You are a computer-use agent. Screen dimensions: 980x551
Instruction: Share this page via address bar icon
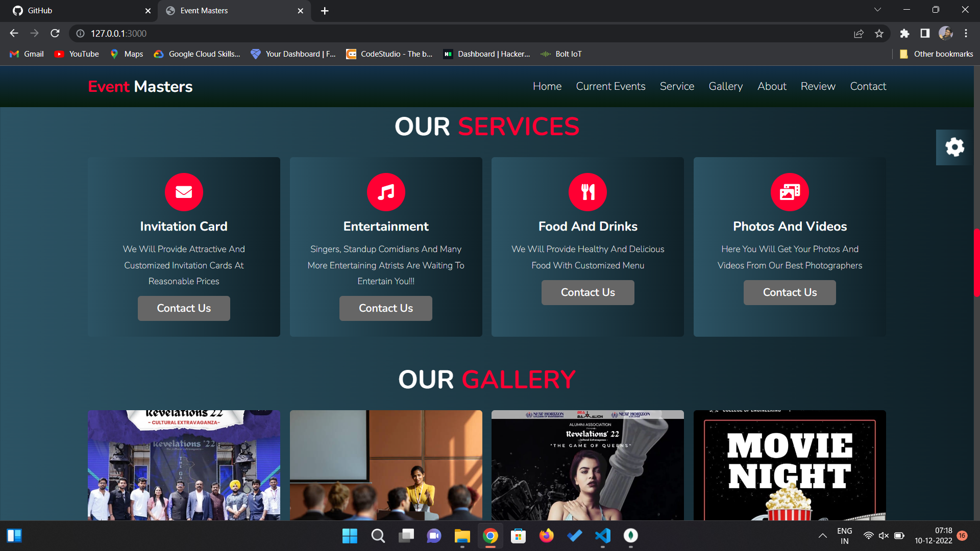click(x=859, y=34)
